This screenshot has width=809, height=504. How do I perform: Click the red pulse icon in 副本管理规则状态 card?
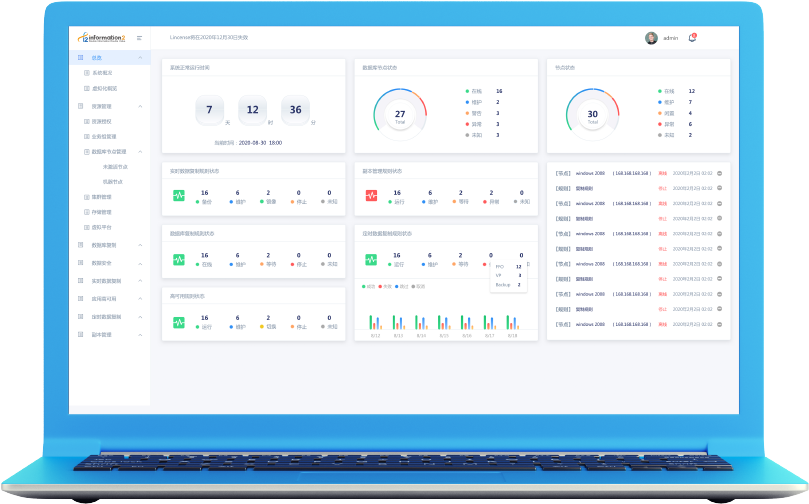[x=371, y=196]
